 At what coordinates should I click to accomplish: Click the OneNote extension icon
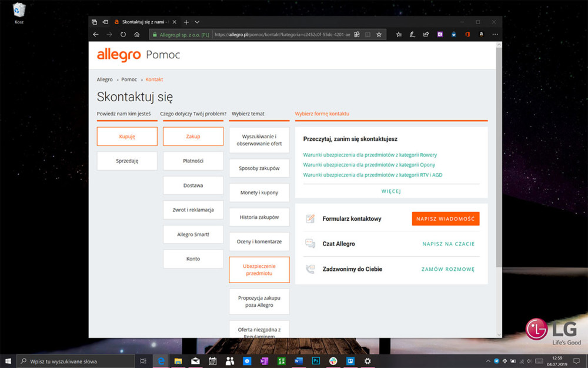pyautogui.click(x=440, y=35)
